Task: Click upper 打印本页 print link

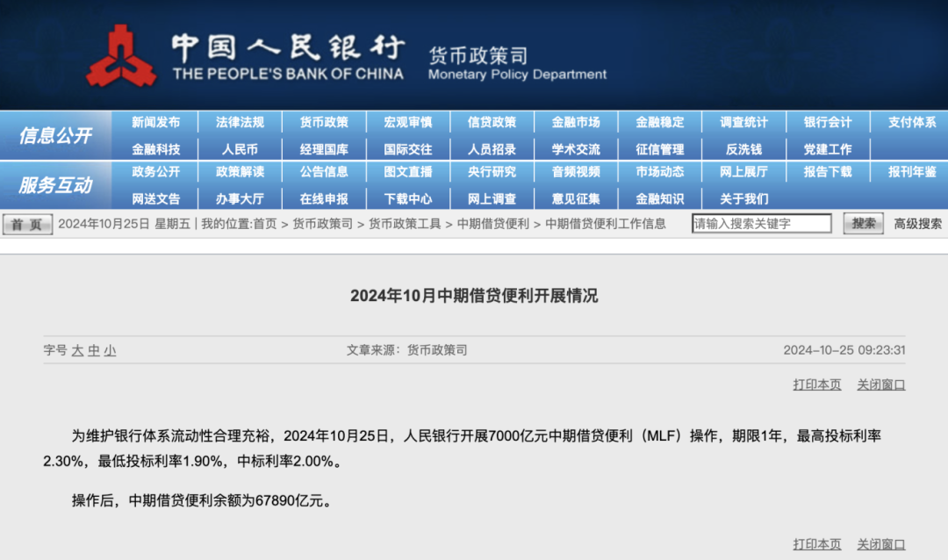Action: pos(817,384)
